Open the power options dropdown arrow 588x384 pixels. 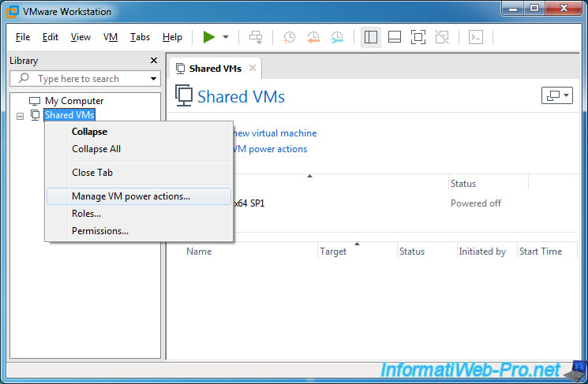click(x=226, y=37)
